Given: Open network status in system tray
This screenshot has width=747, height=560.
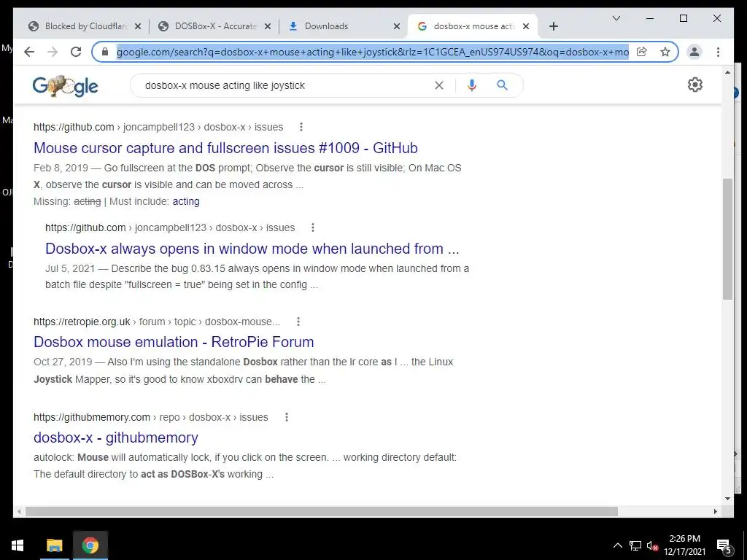Looking at the screenshot, I should click(635, 545).
